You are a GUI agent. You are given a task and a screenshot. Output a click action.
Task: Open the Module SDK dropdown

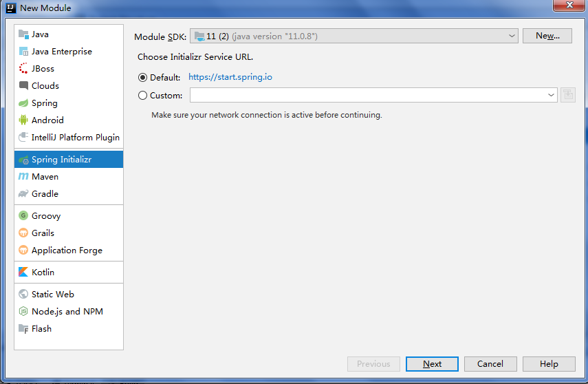[x=354, y=36]
